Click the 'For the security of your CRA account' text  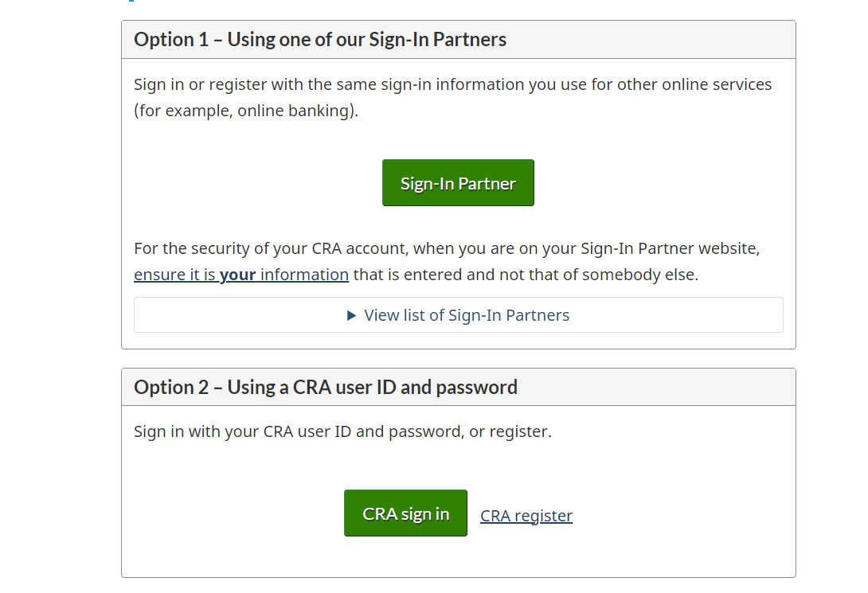[271, 248]
